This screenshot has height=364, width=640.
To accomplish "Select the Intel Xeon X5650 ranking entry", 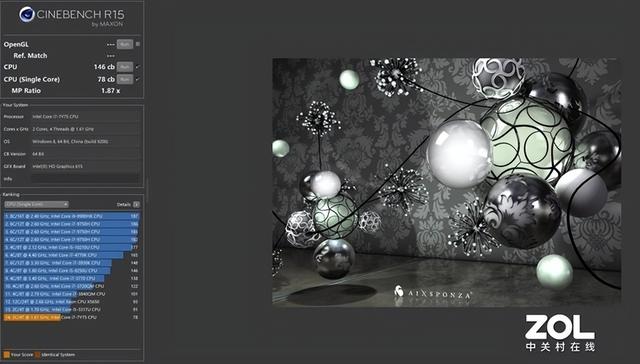I will [x=71, y=302].
